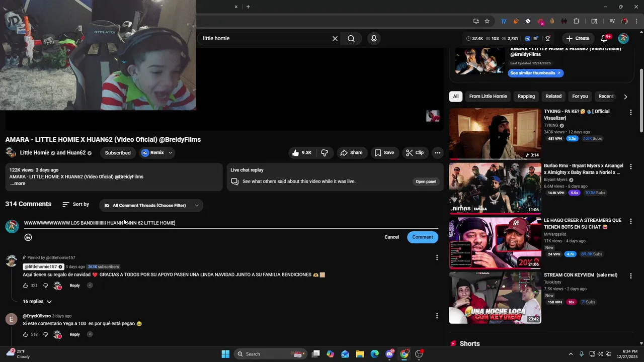The image size is (644, 362).
Task: Save video to a playlist
Action: coord(384,153)
